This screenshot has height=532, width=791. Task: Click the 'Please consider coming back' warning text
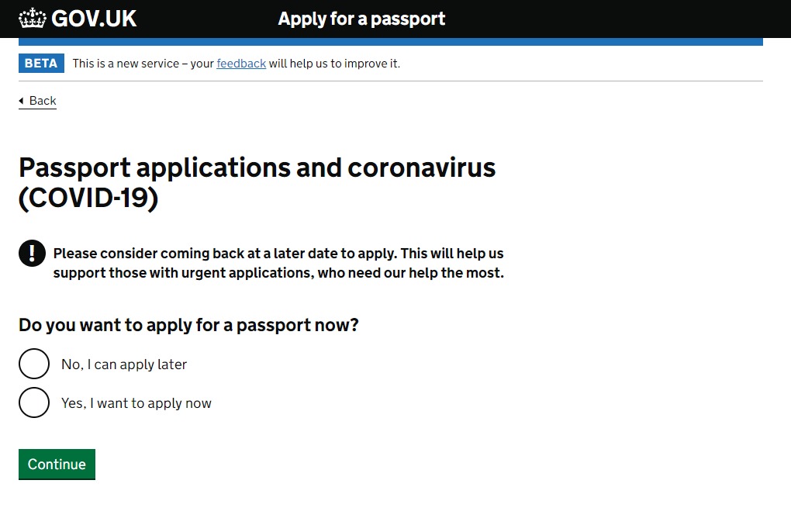point(278,263)
